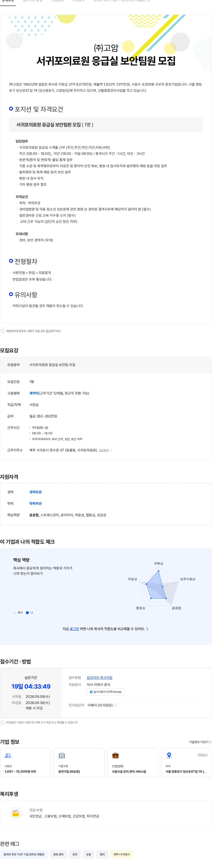Click the info icon beside 채용정보에 잘못된 내용이
This screenshot has width=212, height=868.
click(3, 331)
